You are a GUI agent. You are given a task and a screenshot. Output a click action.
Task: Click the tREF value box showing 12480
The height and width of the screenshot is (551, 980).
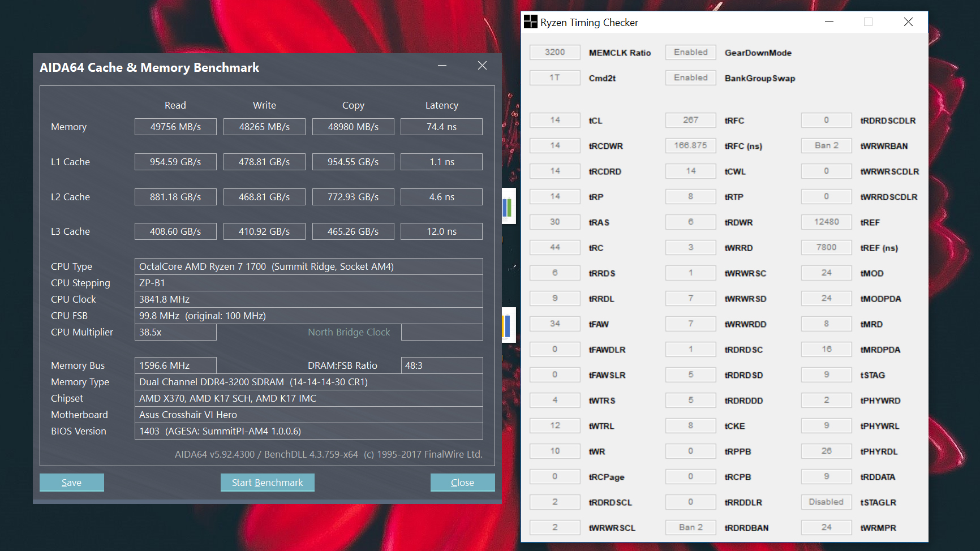[x=827, y=222]
